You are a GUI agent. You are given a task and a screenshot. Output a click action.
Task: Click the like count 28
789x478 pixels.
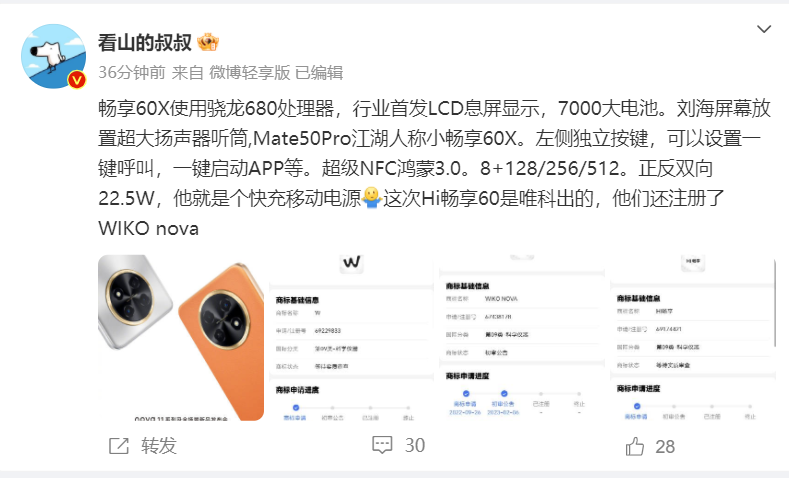[665, 446]
